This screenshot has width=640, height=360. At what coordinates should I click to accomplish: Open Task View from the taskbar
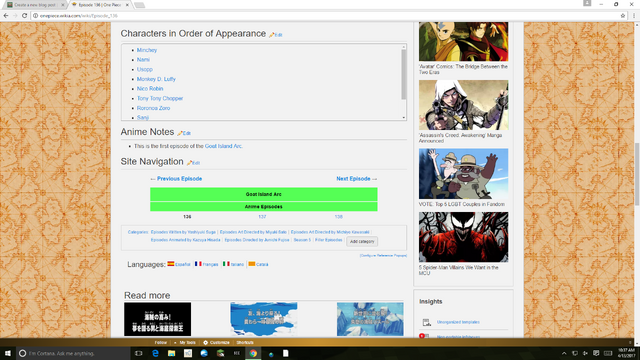139,353
